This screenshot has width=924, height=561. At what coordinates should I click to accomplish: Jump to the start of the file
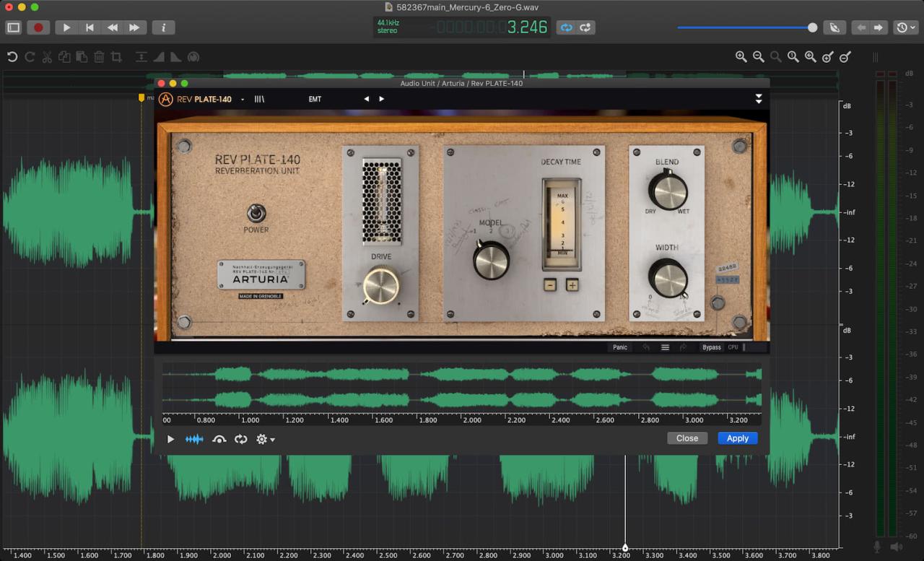tap(90, 27)
